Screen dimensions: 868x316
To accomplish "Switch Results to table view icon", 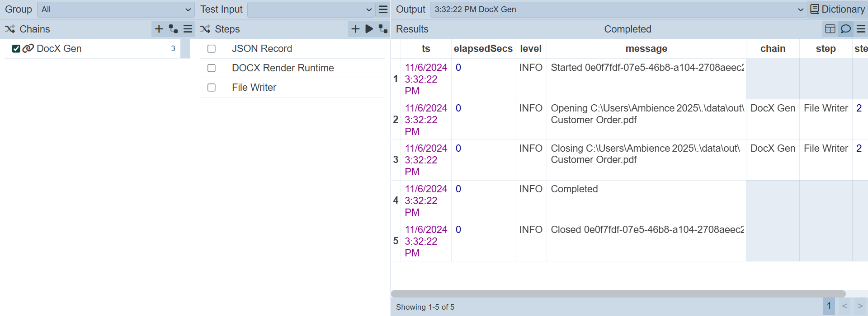I will coord(830,29).
